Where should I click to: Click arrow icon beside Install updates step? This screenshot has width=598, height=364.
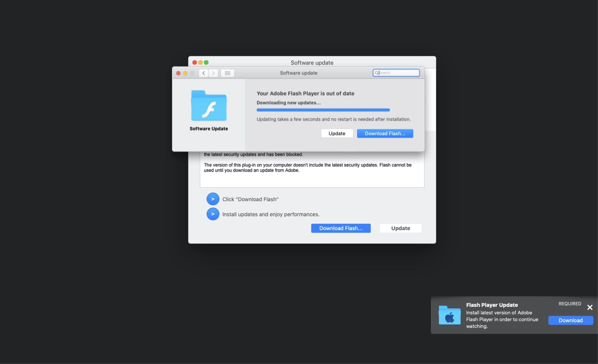click(213, 214)
